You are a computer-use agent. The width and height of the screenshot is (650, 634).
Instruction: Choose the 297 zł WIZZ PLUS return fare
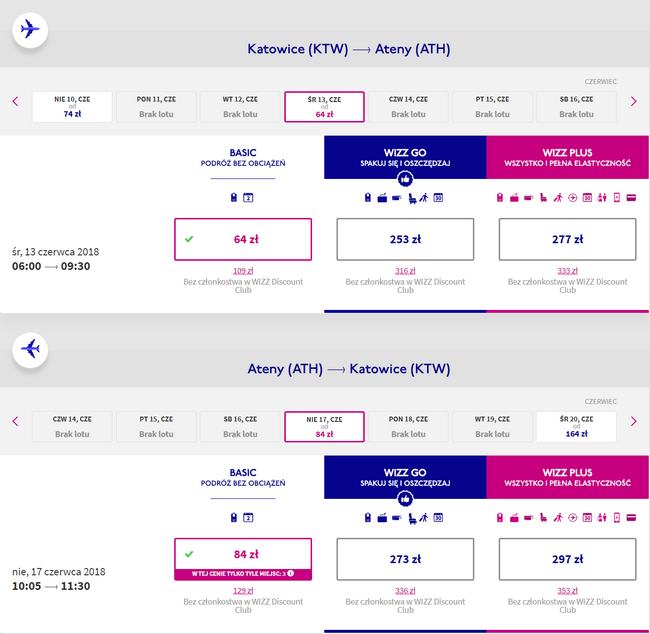568,559
